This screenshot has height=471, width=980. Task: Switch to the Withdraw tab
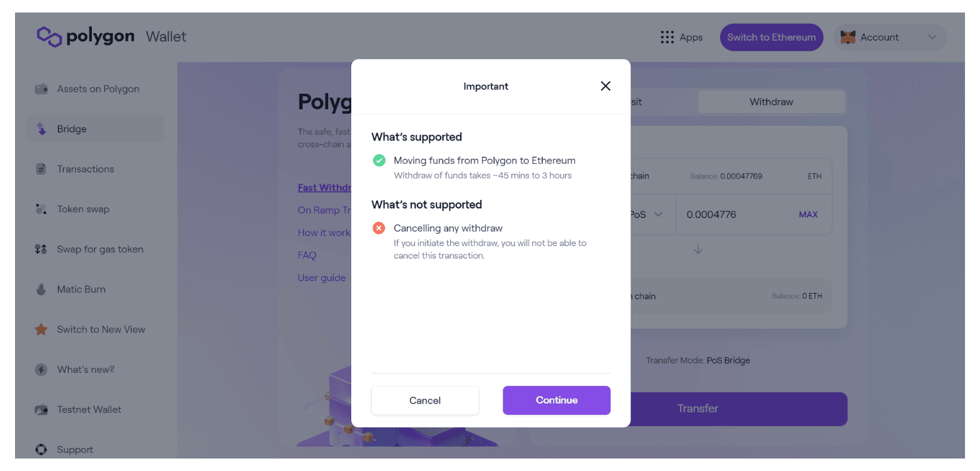pyautogui.click(x=771, y=102)
